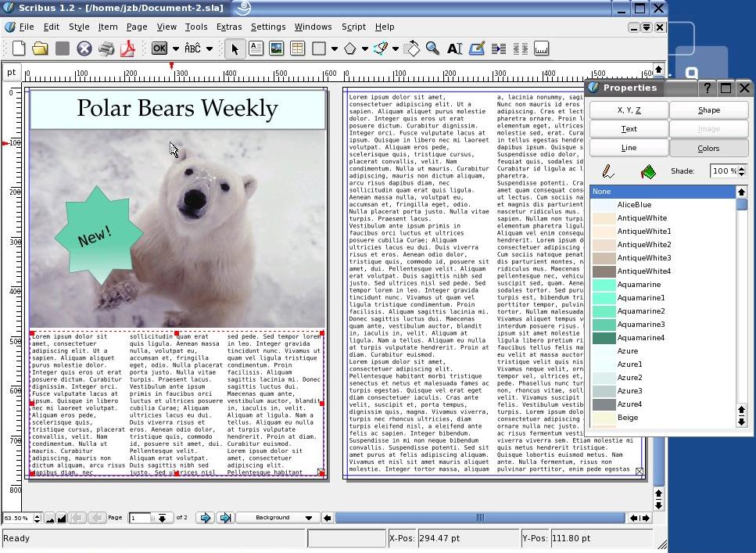Select the Insert Picture tool
The image size is (756, 553).
click(276, 48)
